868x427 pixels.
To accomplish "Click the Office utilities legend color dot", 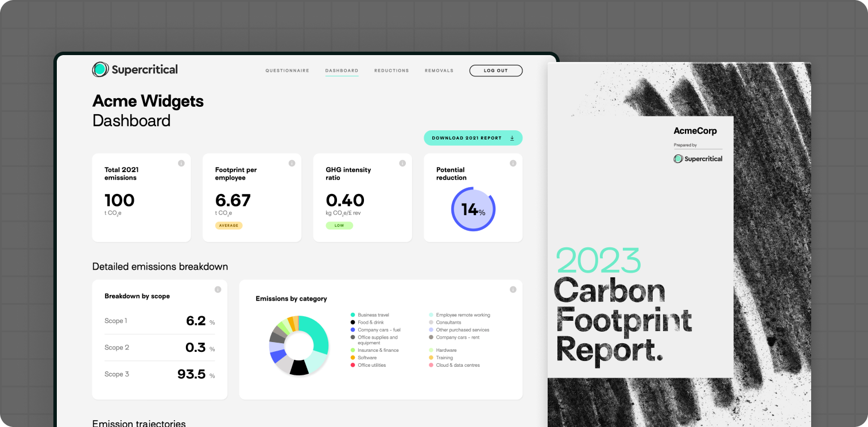I will pos(352,365).
